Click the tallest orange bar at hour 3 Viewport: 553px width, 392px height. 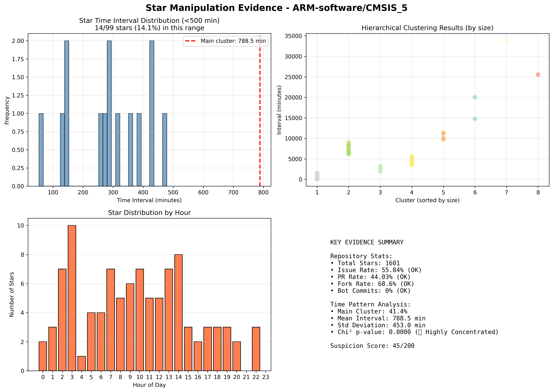click(72, 298)
